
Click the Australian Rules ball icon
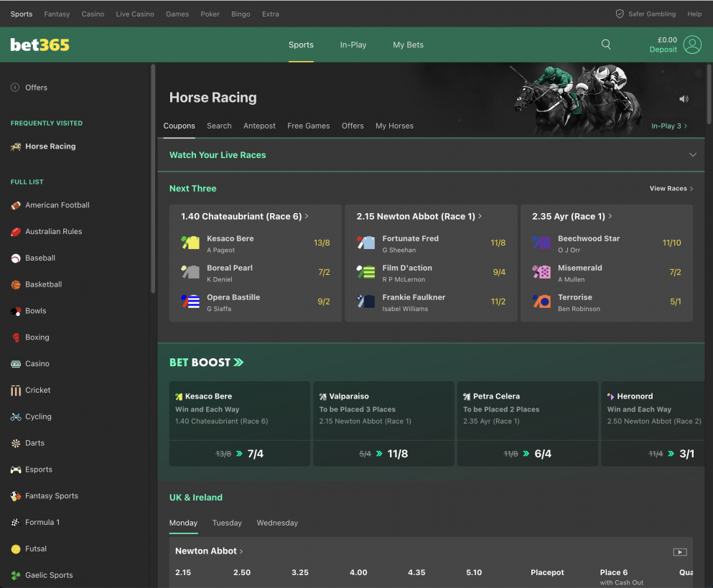(x=16, y=231)
